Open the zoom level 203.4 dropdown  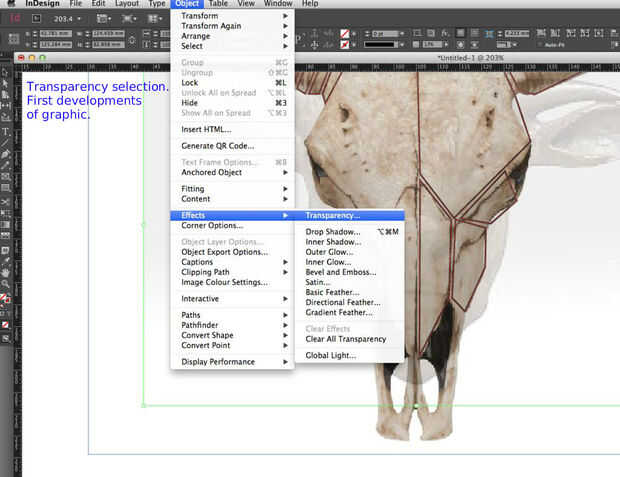click(79, 19)
